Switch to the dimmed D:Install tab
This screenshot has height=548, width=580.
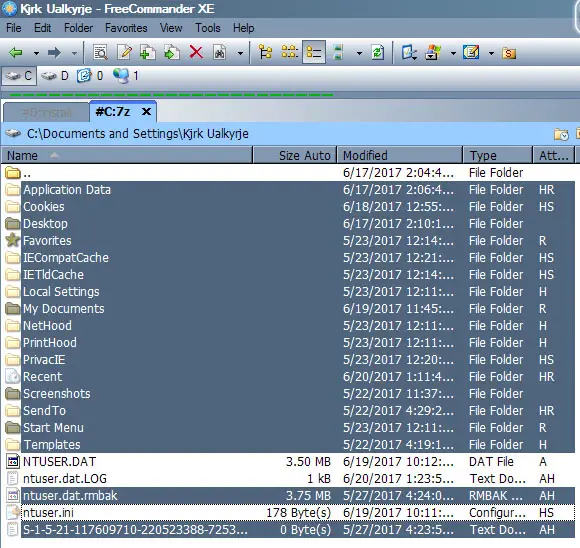coord(46,112)
